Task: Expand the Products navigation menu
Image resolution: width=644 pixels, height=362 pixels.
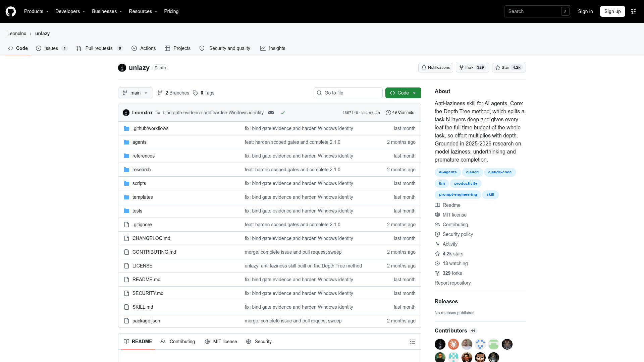Action: [x=36, y=11]
